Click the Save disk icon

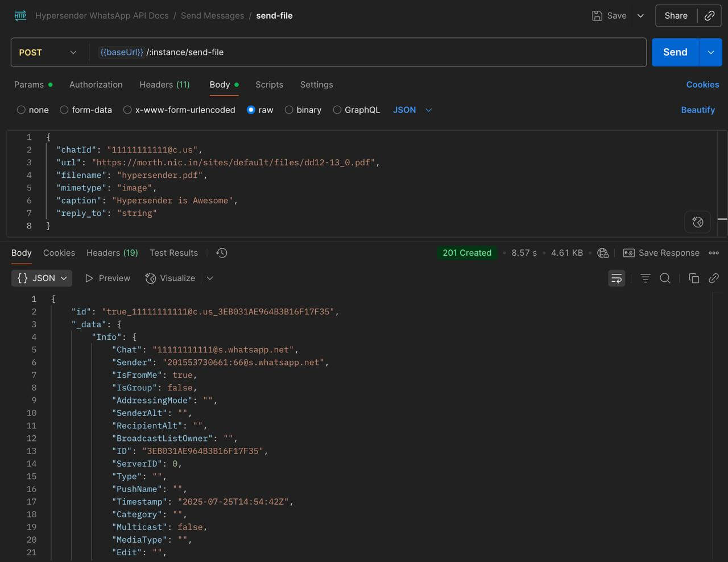pyautogui.click(x=597, y=16)
